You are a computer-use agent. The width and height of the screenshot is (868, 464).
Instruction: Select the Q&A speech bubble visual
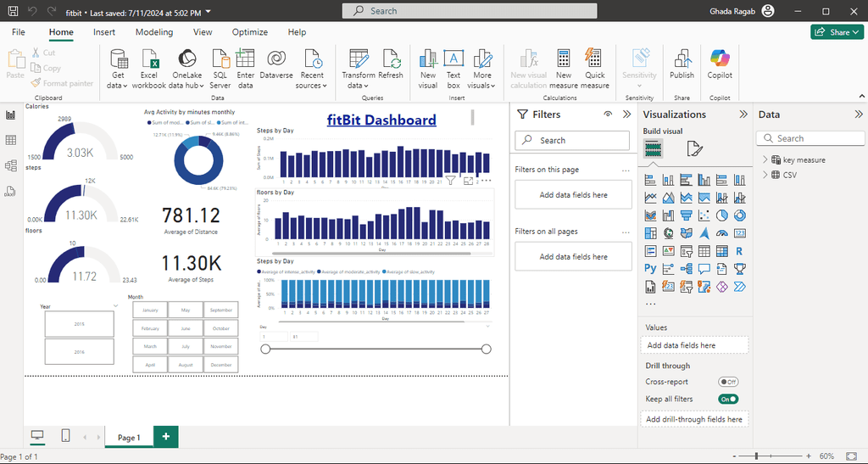click(x=704, y=269)
